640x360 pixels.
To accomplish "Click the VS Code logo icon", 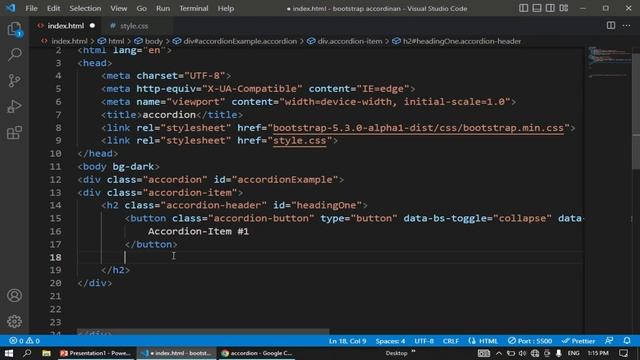I will (11, 8).
